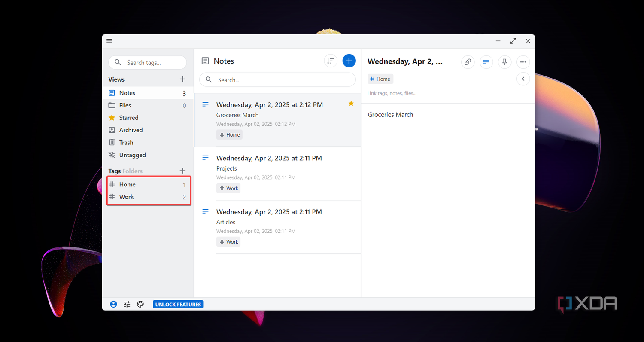Image resolution: width=644 pixels, height=342 pixels.
Task: Click the notes Search field
Action: [x=277, y=80]
